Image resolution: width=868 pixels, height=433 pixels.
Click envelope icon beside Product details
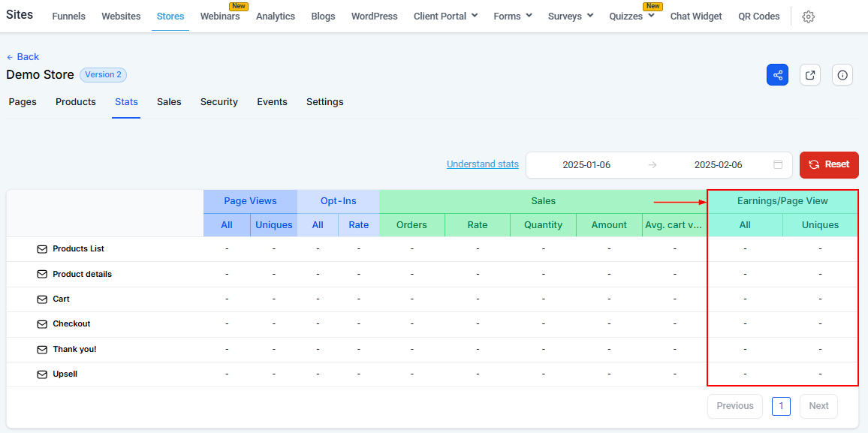(42, 275)
